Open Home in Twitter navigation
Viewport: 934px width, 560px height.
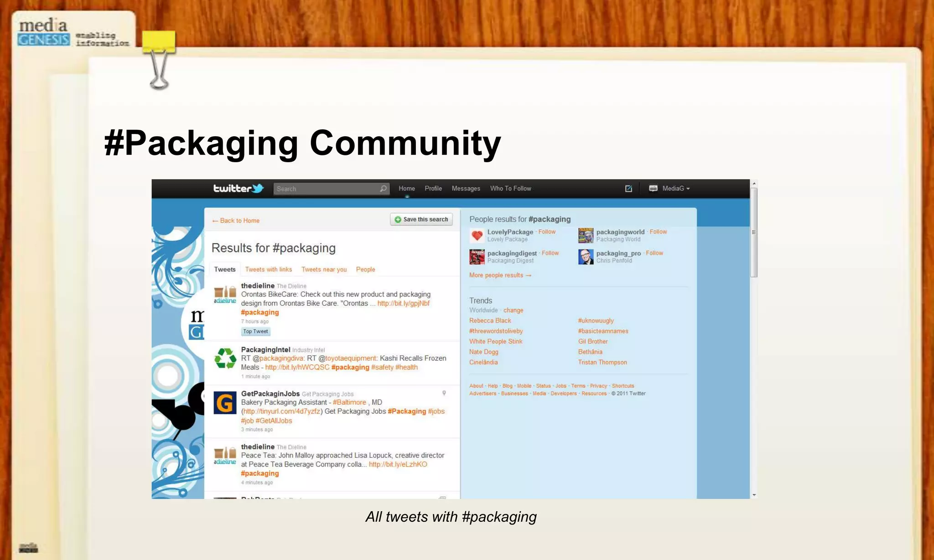click(x=407, y=189)
